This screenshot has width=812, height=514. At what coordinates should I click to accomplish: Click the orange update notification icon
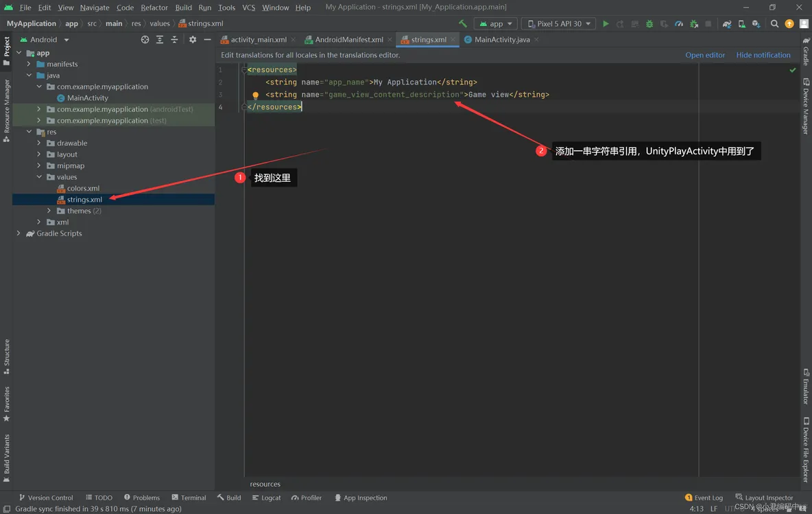789,23
